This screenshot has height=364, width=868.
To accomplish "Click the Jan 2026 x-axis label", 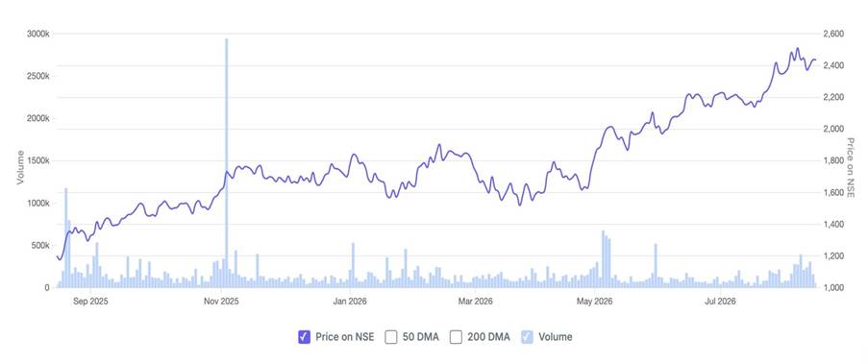I will [349, 302].
